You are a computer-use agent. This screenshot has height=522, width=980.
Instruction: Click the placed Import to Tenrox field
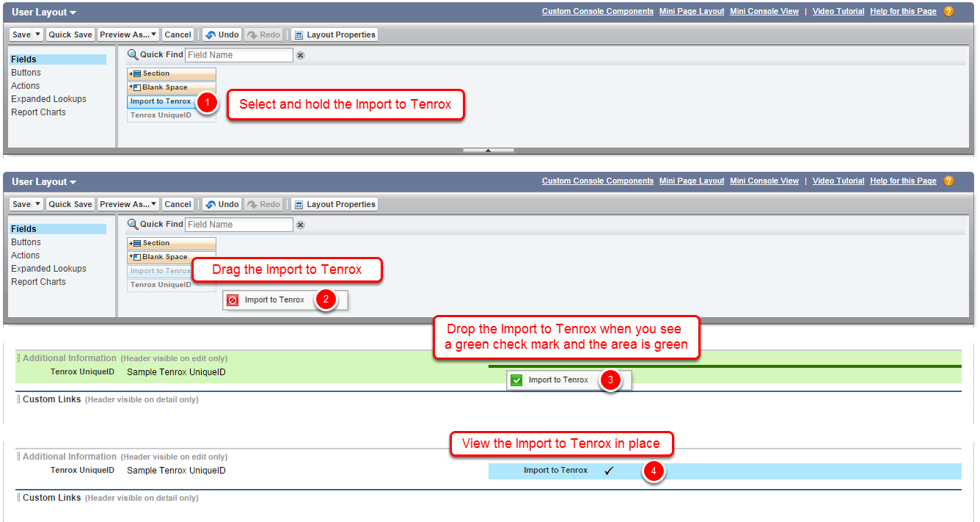coord(725,471)
